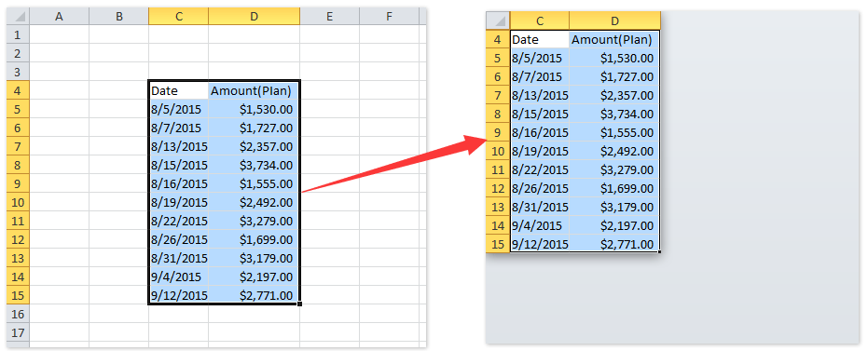Select row 4 header in cropped worksheet
Screen dimensions: 868x351
[498, 39]
